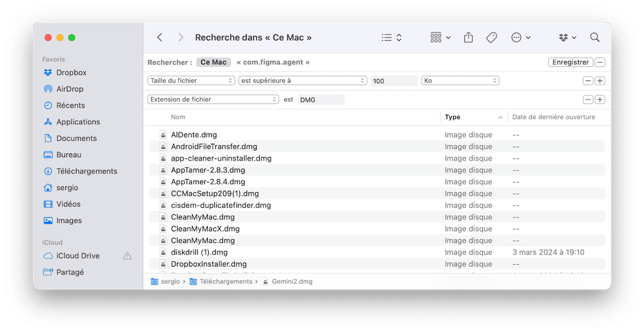Sort by Date de dernière ouverture column
The height and width of the screenshot is (333, 644).
[x=553, y=117]
